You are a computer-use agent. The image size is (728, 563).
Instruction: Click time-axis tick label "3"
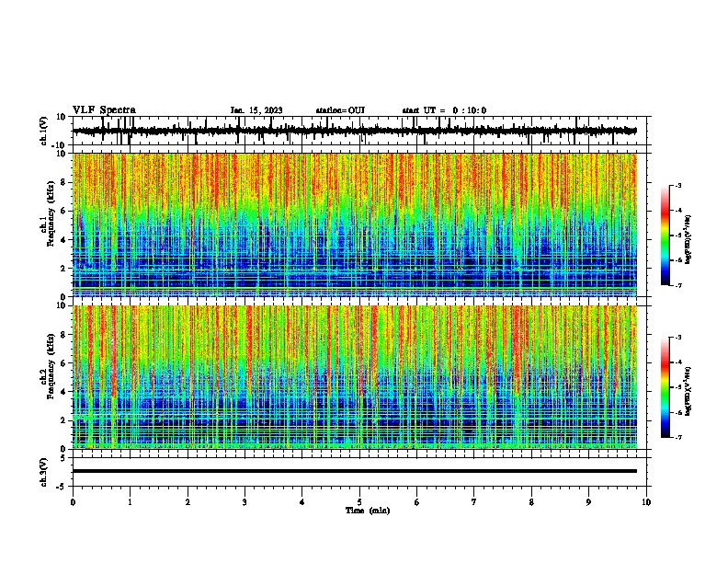coord(245,502)
